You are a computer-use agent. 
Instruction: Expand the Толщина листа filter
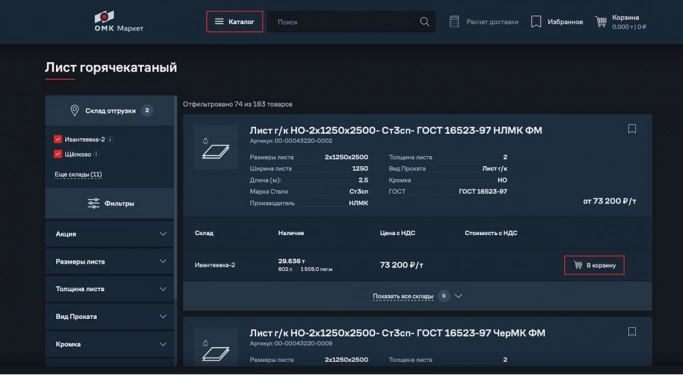click(x=109, y=289)
